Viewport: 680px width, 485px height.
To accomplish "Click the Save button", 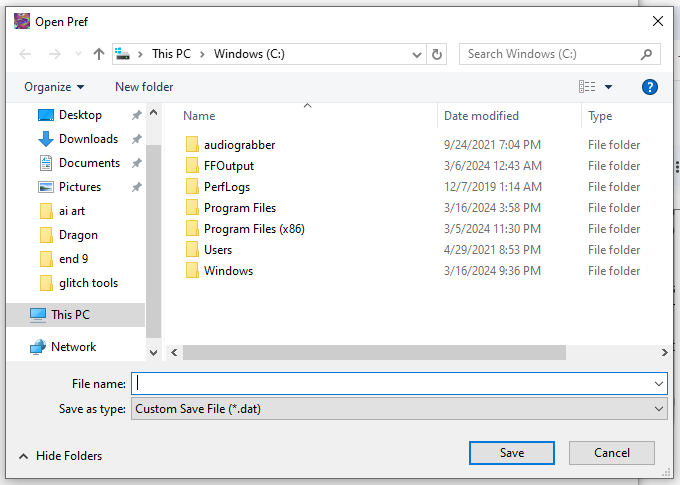I will pos(512,453).
